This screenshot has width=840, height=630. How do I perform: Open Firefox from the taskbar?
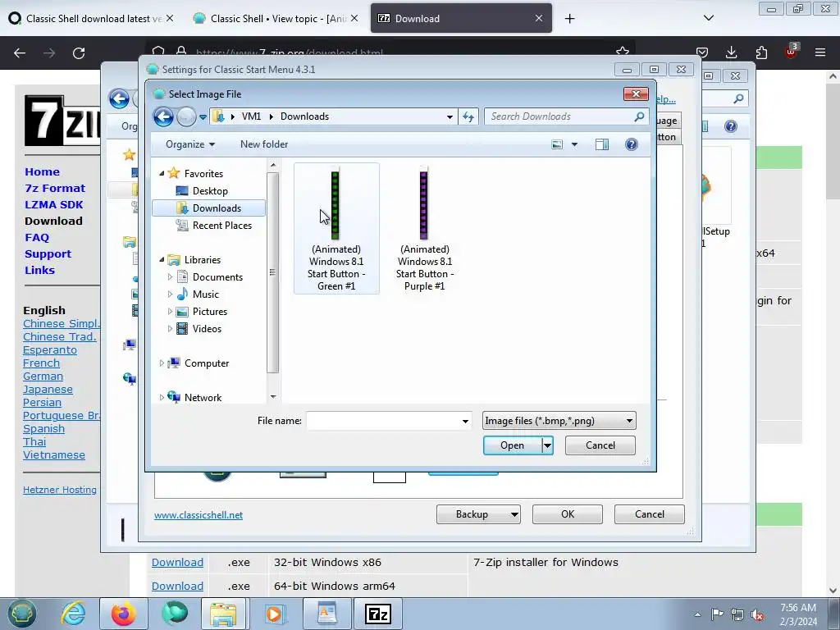pos(124,614)
